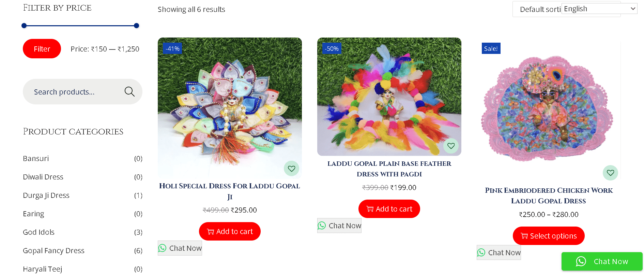
Task: Click the search magnifier icon
Action: [129, 91]
